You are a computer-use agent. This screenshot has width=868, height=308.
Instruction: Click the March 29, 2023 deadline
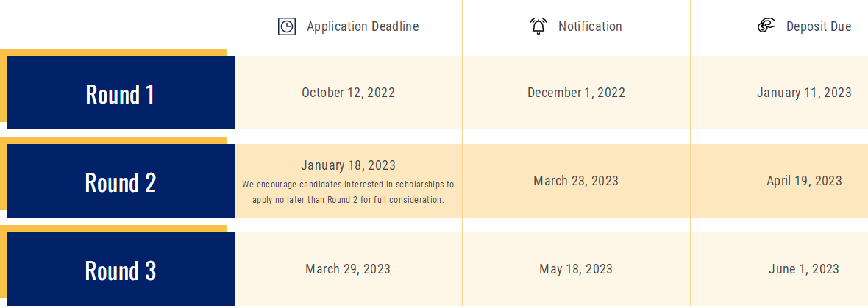[x=348, y=269]
